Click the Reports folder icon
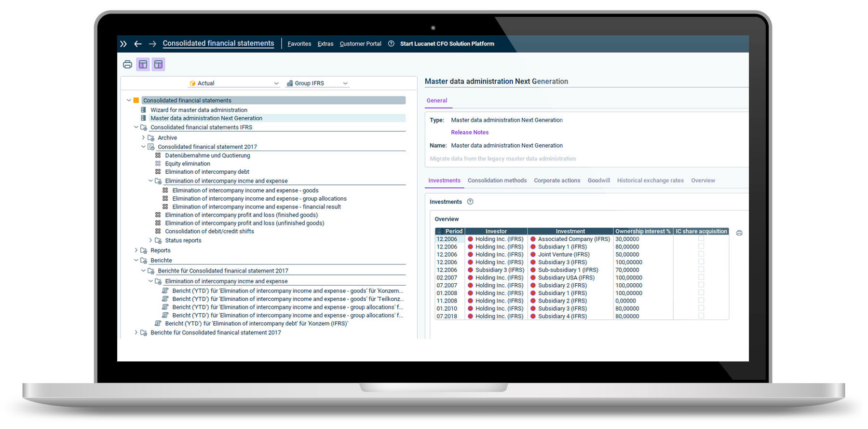 coord(144,250)
